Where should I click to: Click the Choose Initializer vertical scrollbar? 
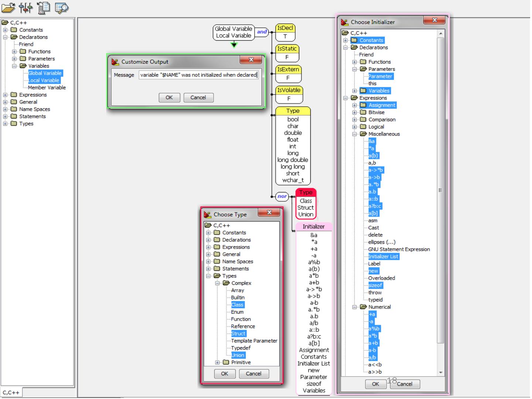[440, 190]
